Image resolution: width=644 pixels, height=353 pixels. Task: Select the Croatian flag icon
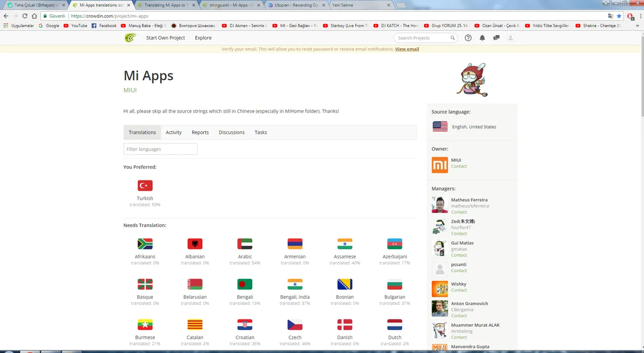tap(245, 325)
